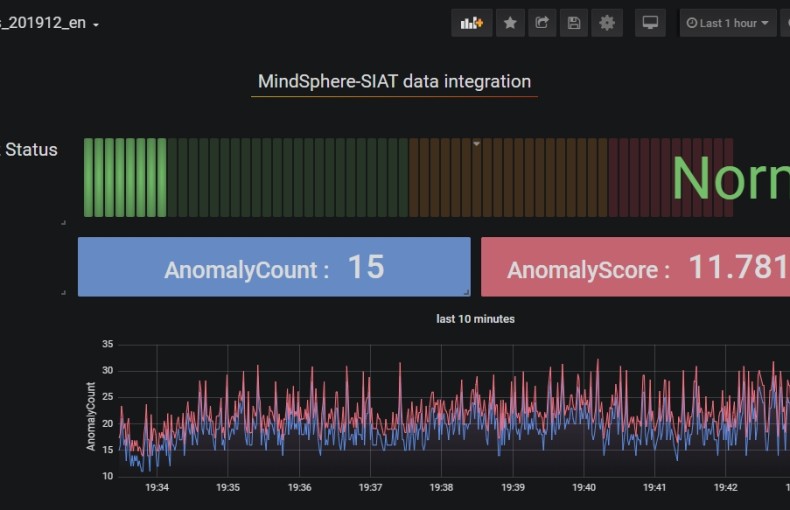The width and height of the screenshot is (790, 510).
Task: Click the orange section of status bar
Action: [507, 177]
